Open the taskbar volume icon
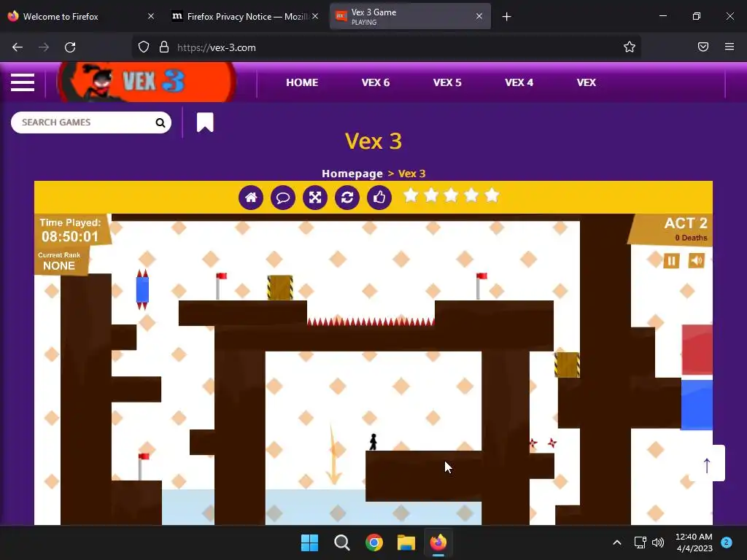Image resolution: width=747 pixels, height=560 pixels. pyautogui.click(x=658, y=542)
